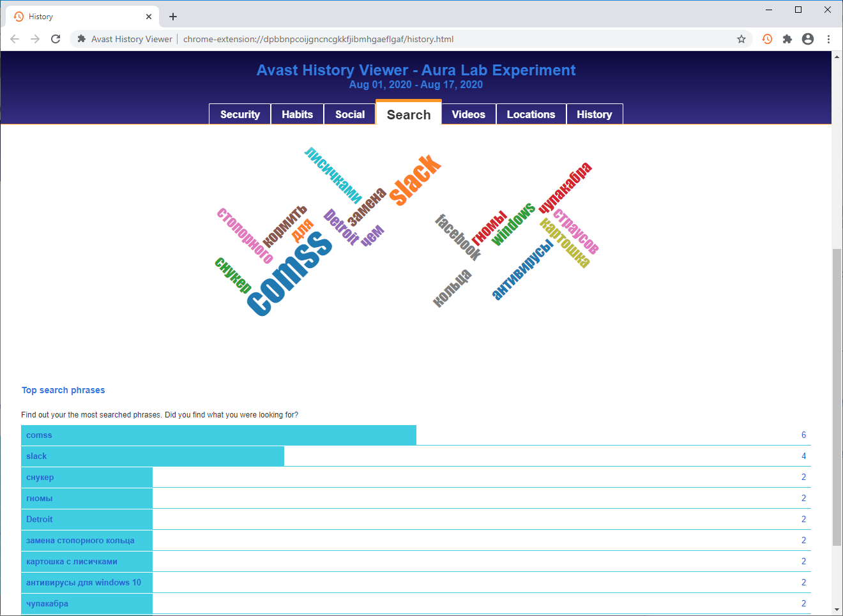Screen dimensions: 843x616
Task: Click the green 'windows' word in cloud
Action: 513,224
